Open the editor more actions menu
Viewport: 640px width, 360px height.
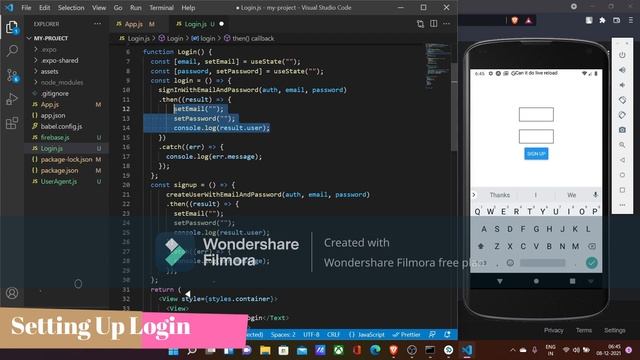pos(447,24)
